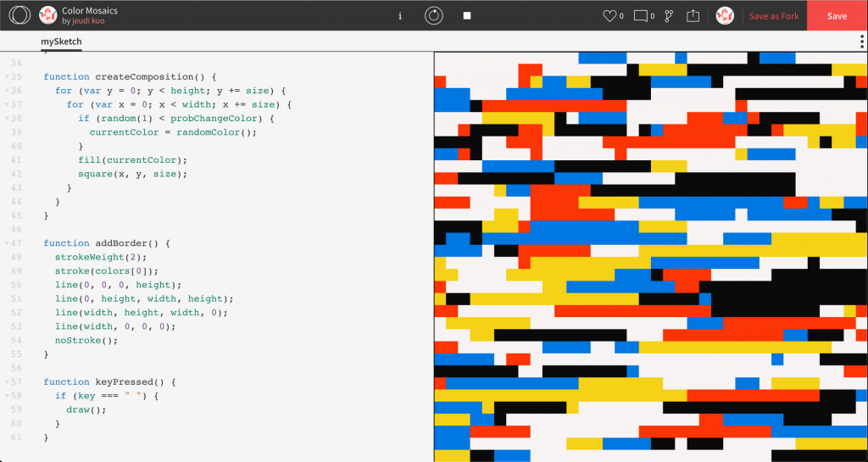Screen dimensions: 868x462
Task: Click the mosaic canvas preview
Action: tap(651, 257)
